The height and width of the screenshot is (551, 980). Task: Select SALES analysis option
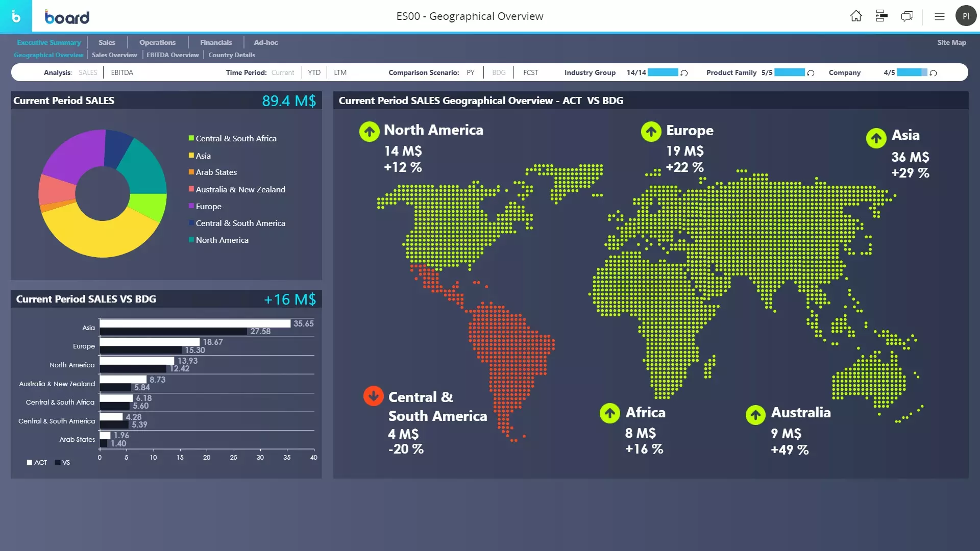point(88,72)
